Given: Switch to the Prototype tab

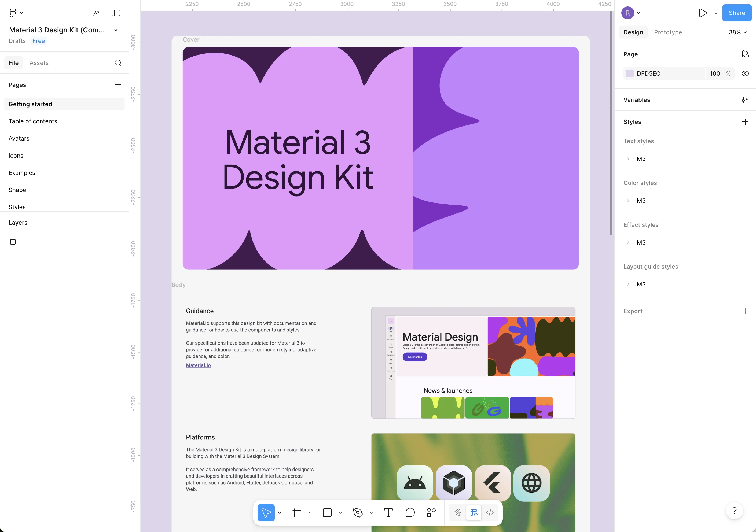Looking at the screenshot, I should tap(668, 32).
